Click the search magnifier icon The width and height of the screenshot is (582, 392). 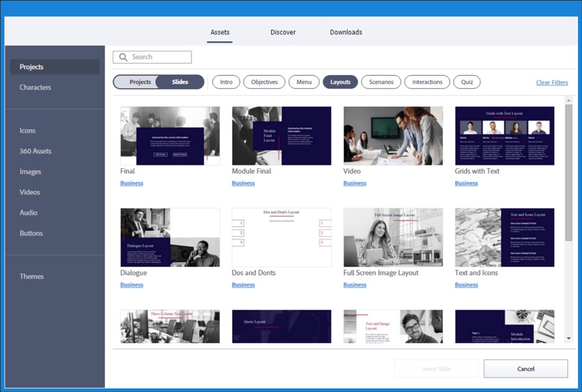(x=124, y=57)
